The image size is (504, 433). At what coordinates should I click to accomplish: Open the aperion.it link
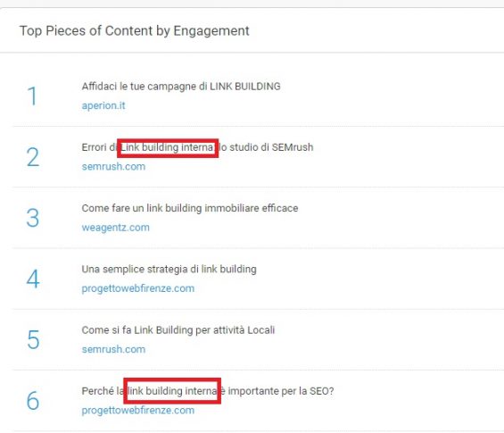[103, 105]
